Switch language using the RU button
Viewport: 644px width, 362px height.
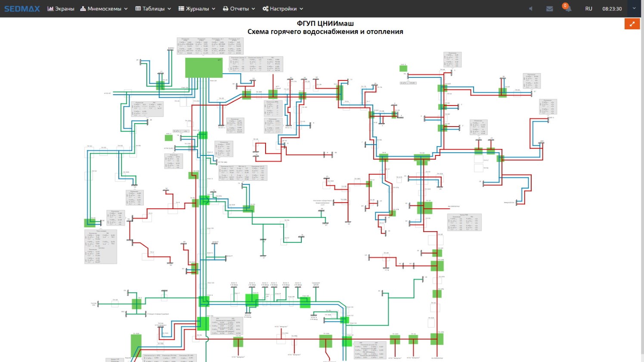point(588,9)
